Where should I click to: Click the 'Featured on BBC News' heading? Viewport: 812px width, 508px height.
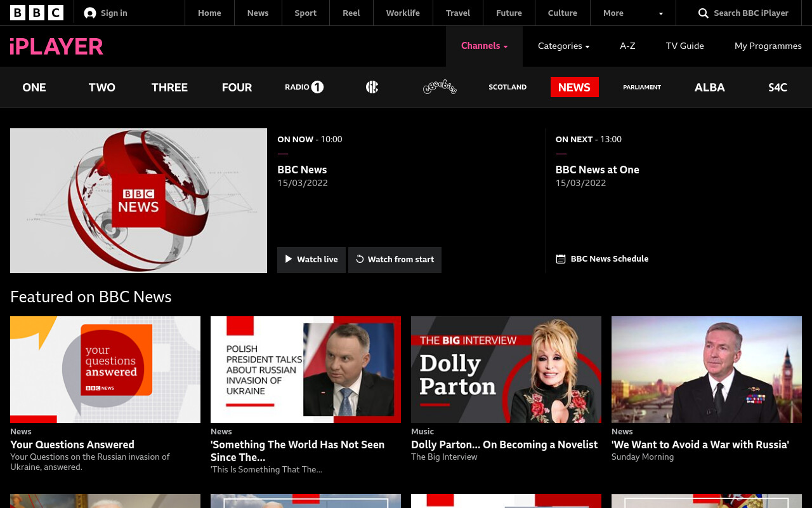[x=91, y=297]
